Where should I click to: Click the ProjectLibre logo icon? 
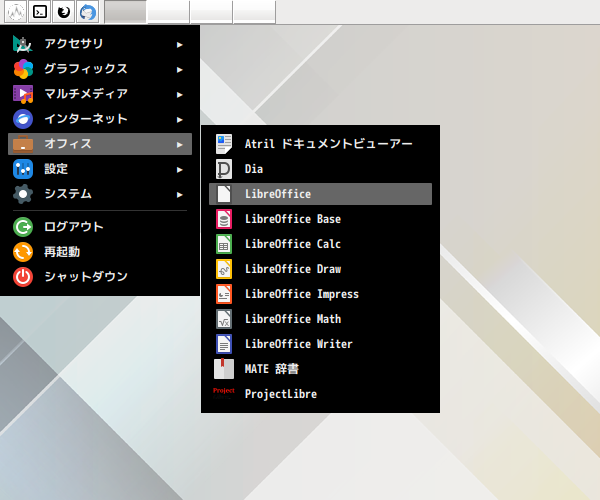(224, 393)
